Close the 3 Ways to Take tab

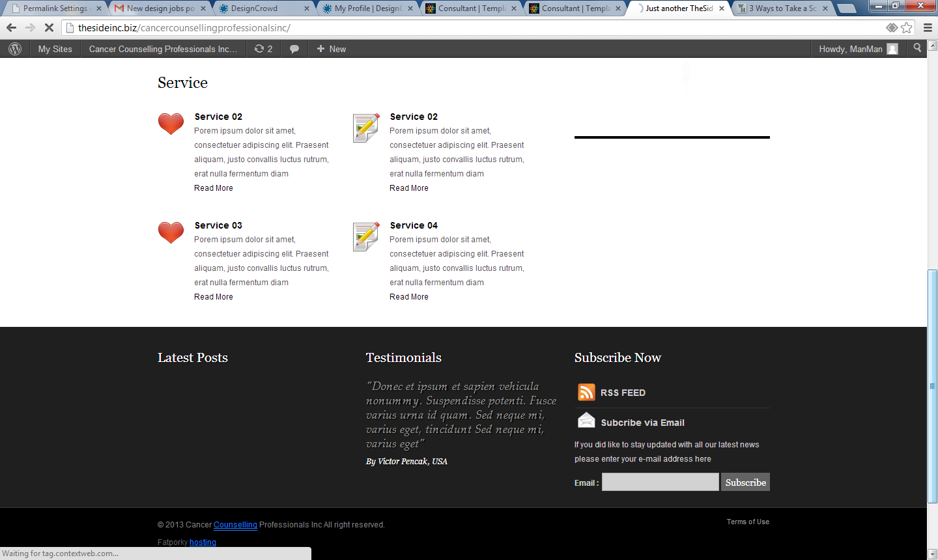pos(825,8)
